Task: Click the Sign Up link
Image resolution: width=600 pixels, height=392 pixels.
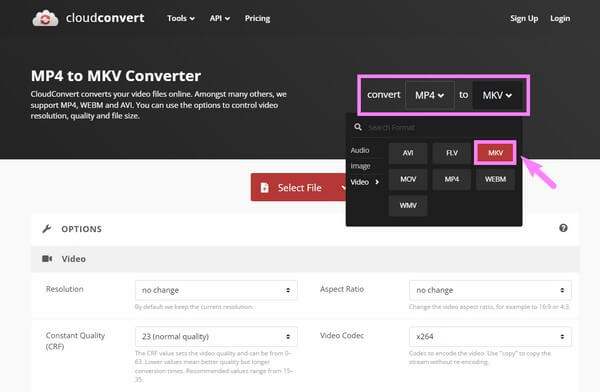Action: (x=524, y=18)
